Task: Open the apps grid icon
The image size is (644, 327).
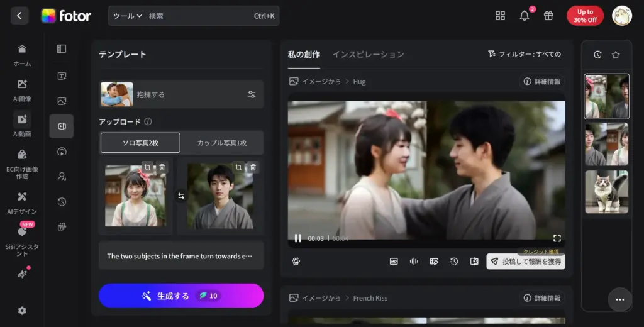Action: coord(500,16)
